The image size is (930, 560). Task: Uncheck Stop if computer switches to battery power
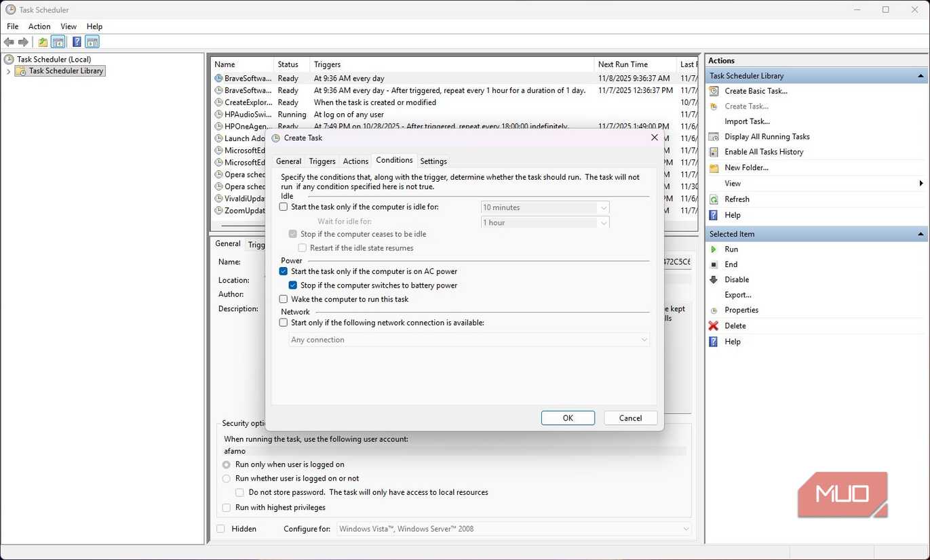293,285
